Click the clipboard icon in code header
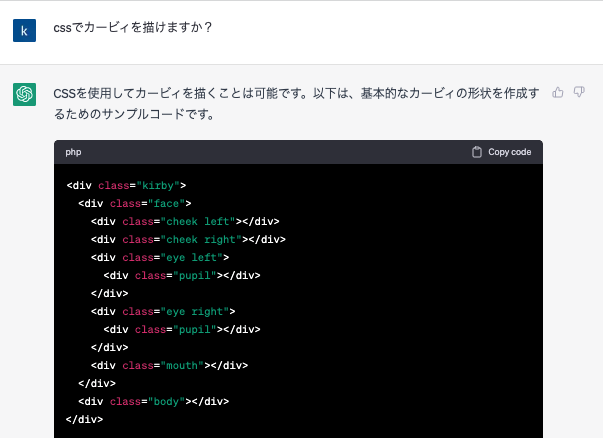This screenshot has height=438, width=603. pos(477,152)
